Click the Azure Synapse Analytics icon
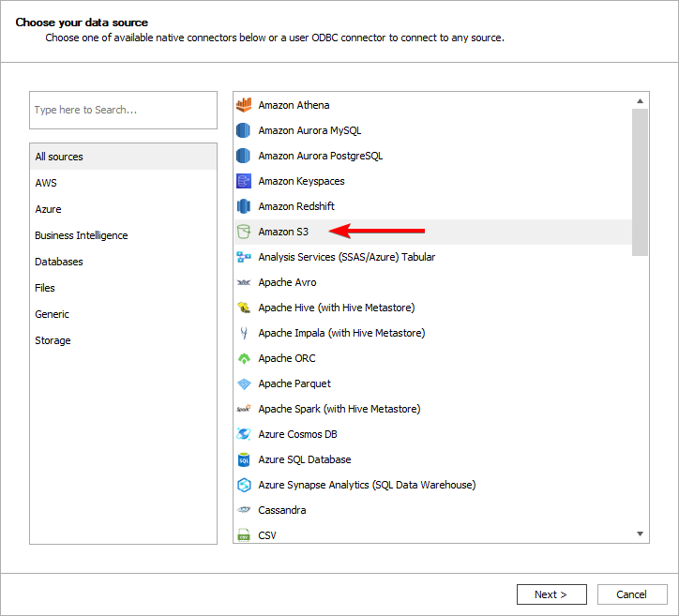Viewport: 679px width, 616px height. (244, 485)
